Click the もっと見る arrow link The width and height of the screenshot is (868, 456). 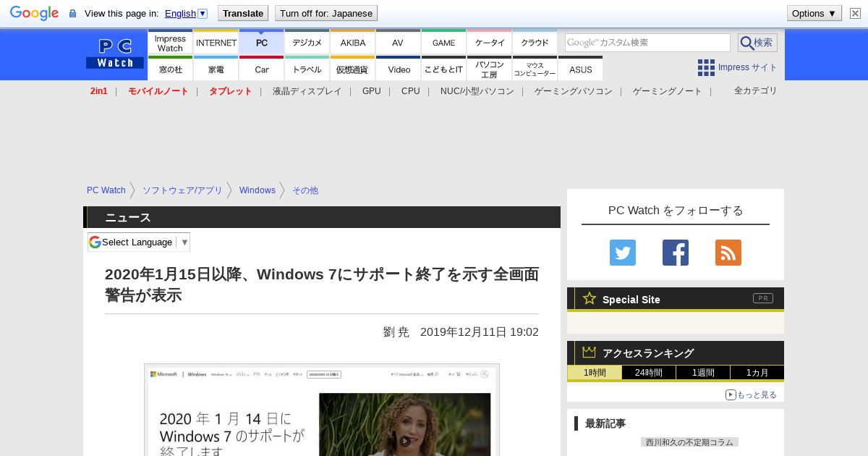tap(751, 394)
